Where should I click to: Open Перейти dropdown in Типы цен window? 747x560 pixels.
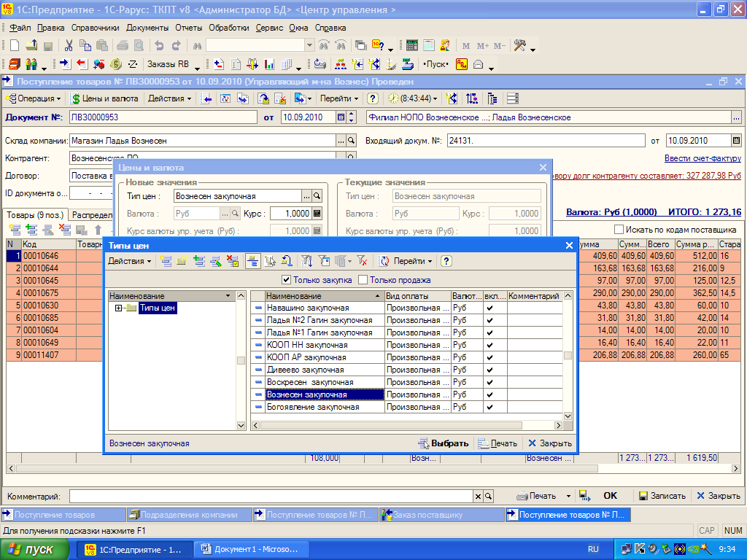point(413,261)
